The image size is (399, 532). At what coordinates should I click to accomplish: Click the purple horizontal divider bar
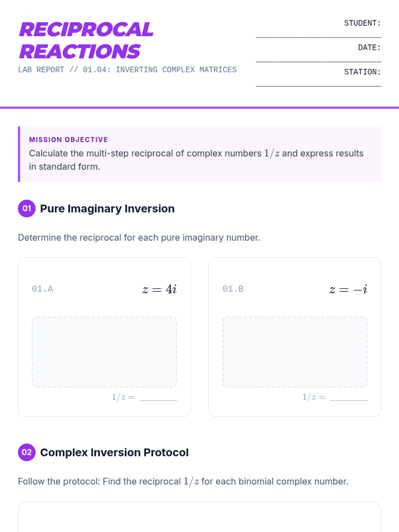pos(199,107)
